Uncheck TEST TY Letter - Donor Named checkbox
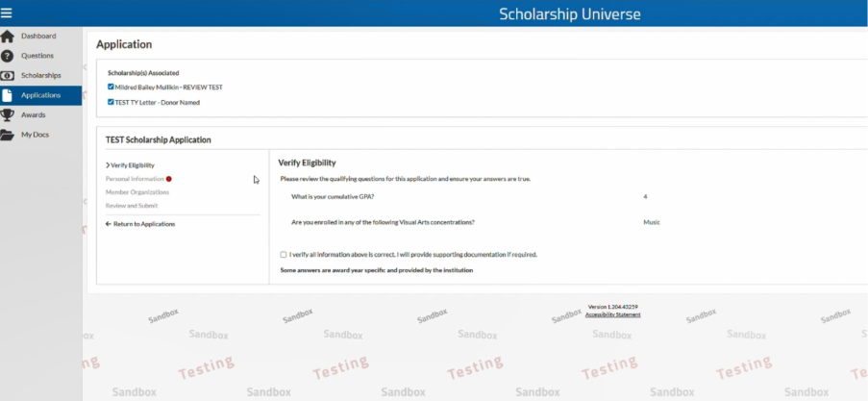 (111, 102)
